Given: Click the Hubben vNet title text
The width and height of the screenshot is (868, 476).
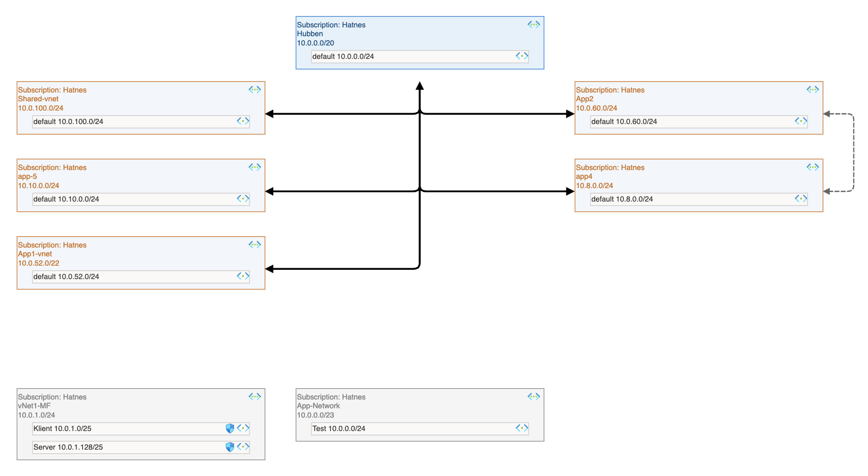Looking at the screenshot, I should tap(310, 33).
